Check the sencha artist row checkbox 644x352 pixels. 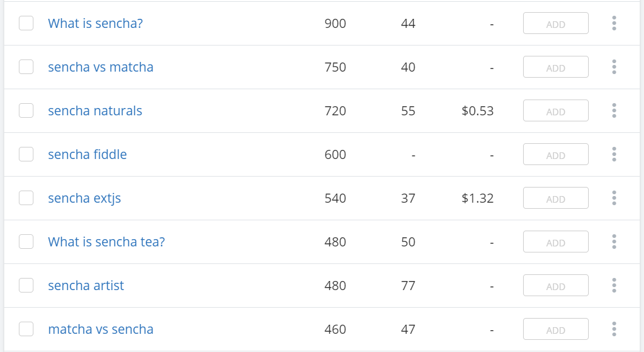tap(26, 285)
